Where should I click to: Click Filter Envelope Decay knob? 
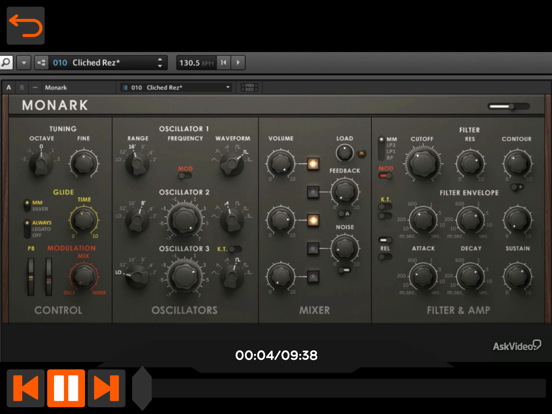[470, 220]
